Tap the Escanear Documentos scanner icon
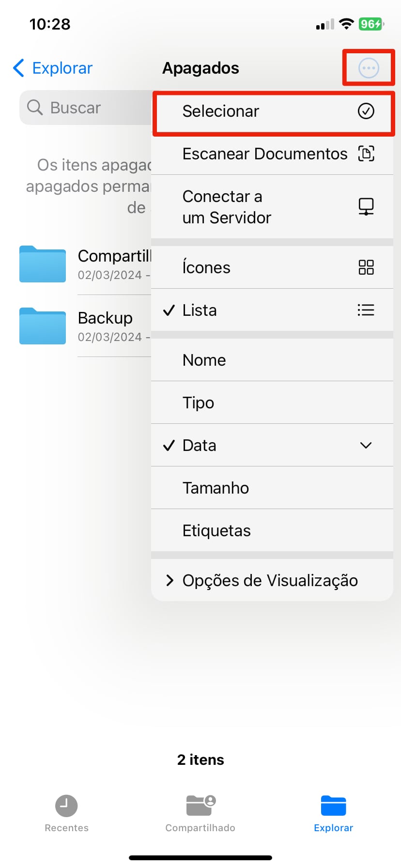The height and width of the screenshot is (868, 401). click(366, 154)
